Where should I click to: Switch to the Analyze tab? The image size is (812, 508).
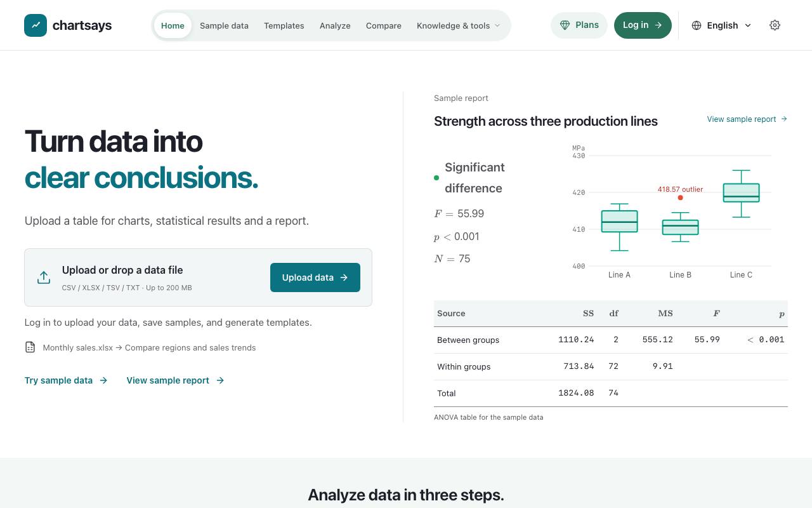tap(335, 25)
